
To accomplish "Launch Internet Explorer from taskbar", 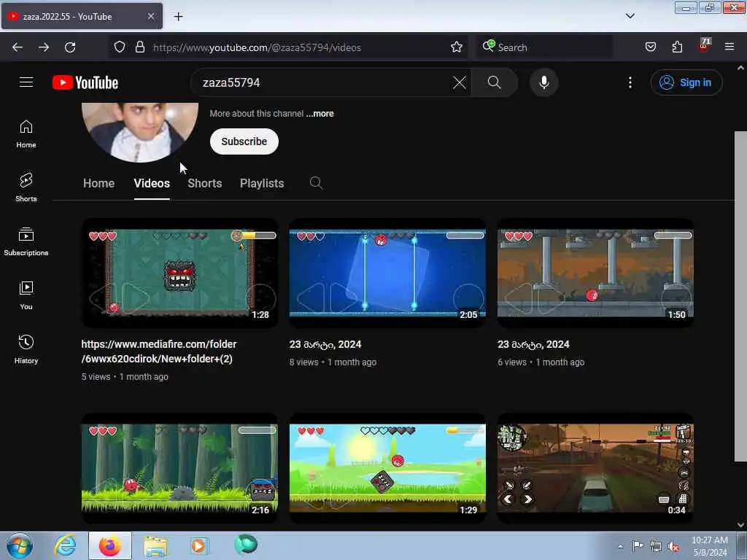I will click(x=65, y=545).
